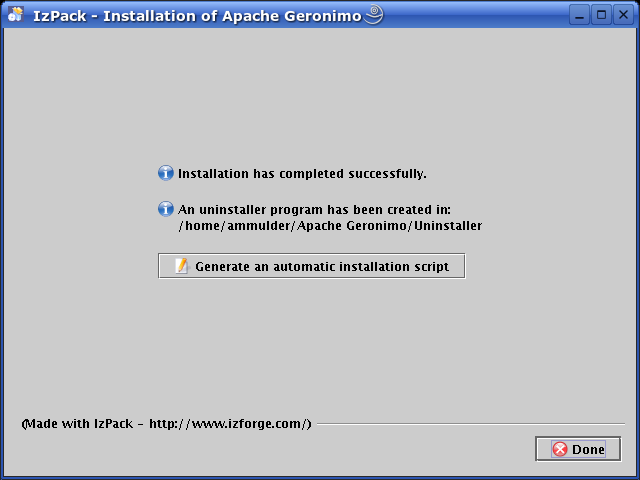Minimize the IzPack installer window
640x480 pixels.
(579, 15)
